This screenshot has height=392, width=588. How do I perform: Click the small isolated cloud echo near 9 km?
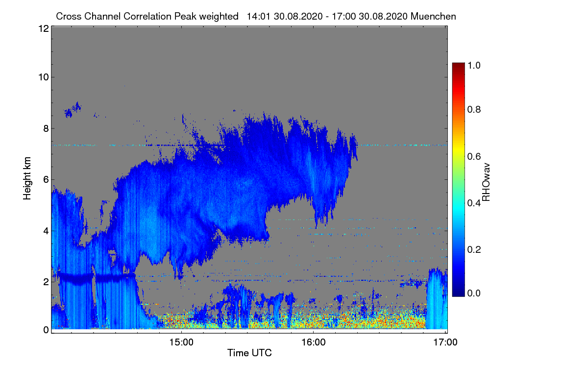pos(73,110)
